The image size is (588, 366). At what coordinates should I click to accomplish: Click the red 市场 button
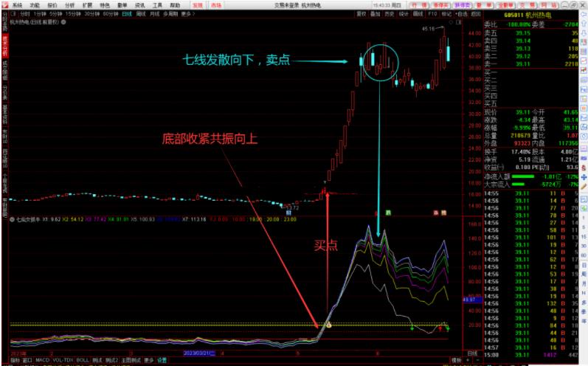(x=216, y=5)
